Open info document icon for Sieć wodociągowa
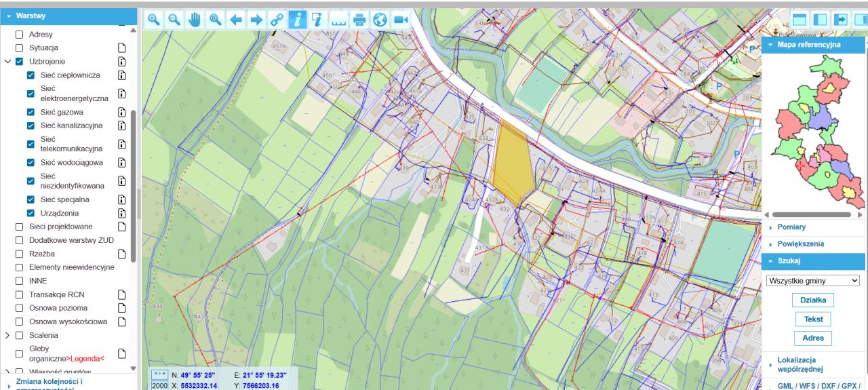The height and width of the screenshot is (390, 868). [122, 163]
